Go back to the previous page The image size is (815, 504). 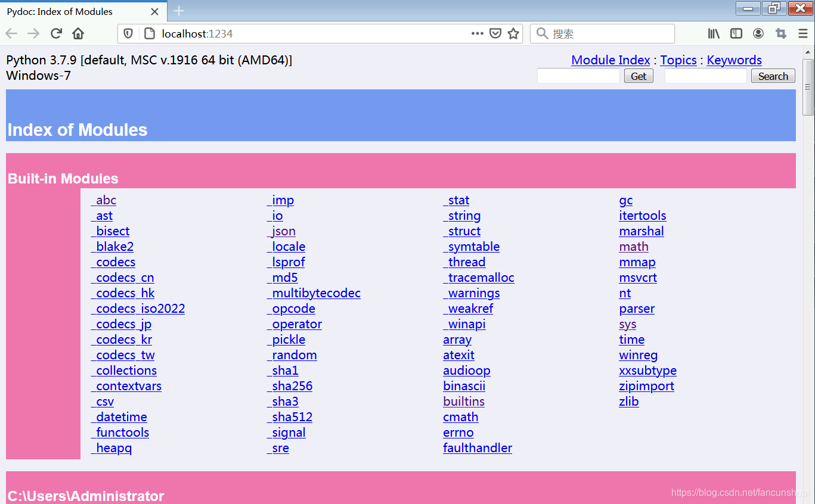pos(11,34)
